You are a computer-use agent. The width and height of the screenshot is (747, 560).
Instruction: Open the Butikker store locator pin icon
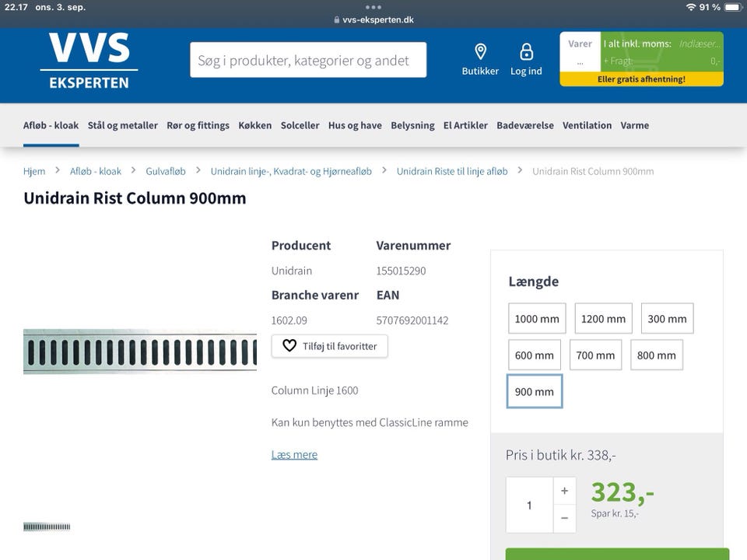480,51
